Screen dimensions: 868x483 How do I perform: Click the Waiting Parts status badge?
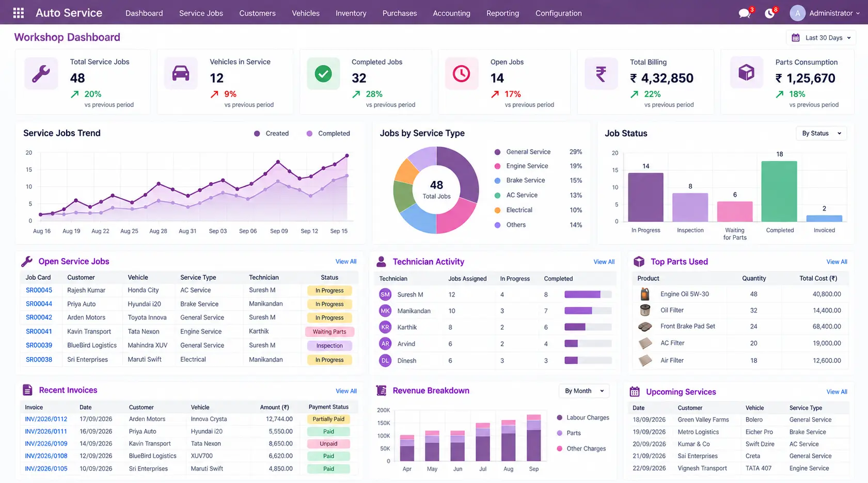pos(329,332)
